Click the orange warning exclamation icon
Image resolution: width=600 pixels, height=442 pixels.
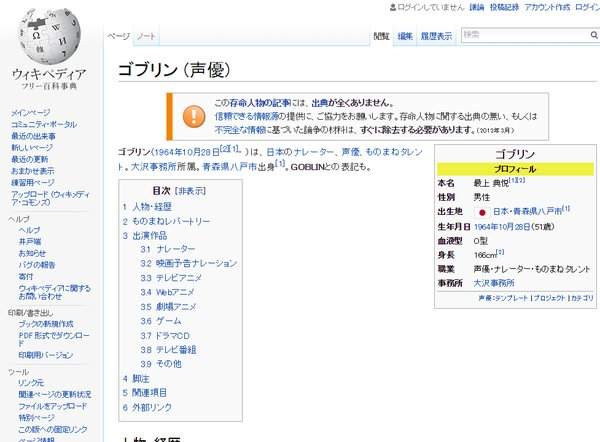[190, 116]
